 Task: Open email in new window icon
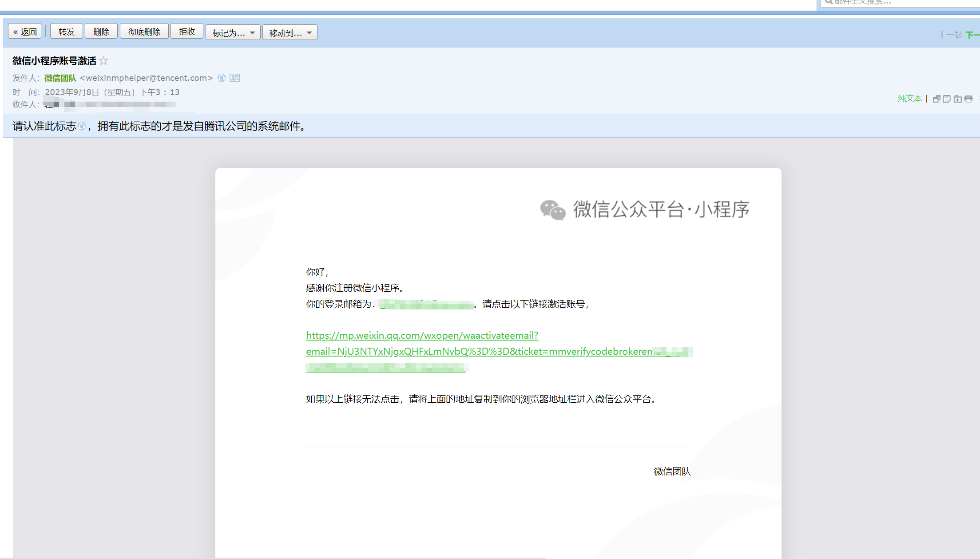click(936, 99)
